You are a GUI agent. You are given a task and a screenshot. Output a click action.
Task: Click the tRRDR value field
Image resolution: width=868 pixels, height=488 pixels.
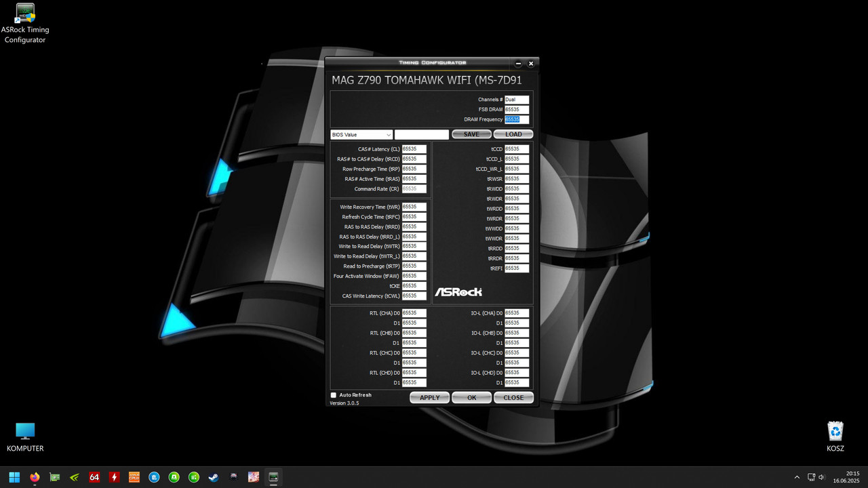pos(517,258)
